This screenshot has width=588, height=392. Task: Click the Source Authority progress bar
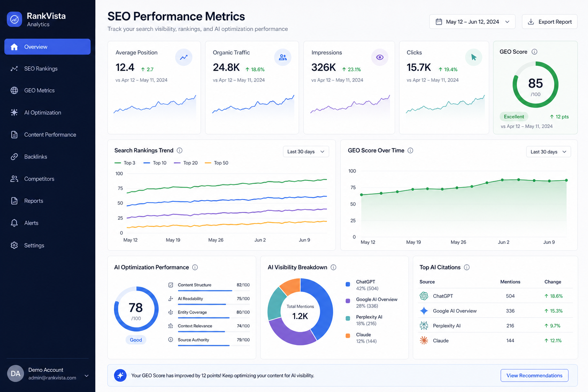pos(214,346)
